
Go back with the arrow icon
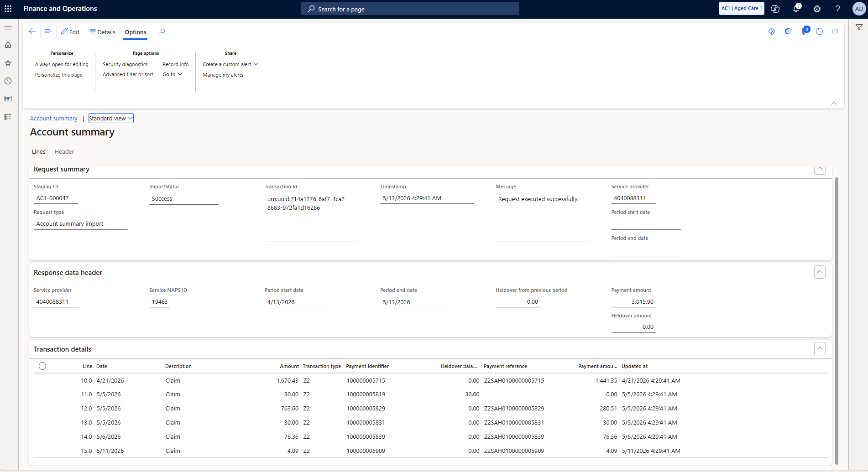click(x=32, y=31)
